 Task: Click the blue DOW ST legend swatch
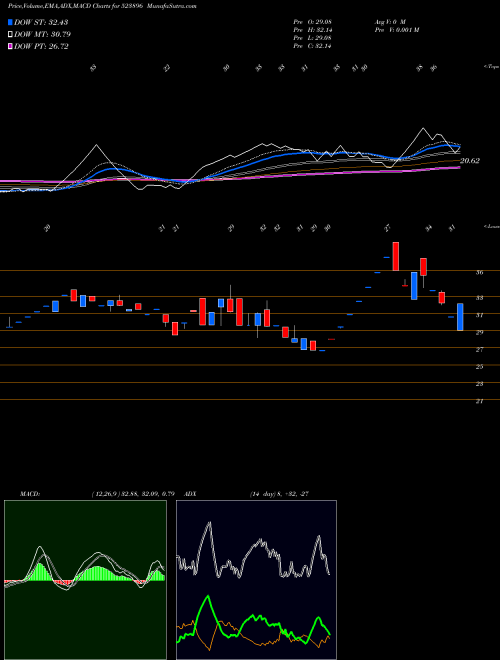click(x=11, y=22)
